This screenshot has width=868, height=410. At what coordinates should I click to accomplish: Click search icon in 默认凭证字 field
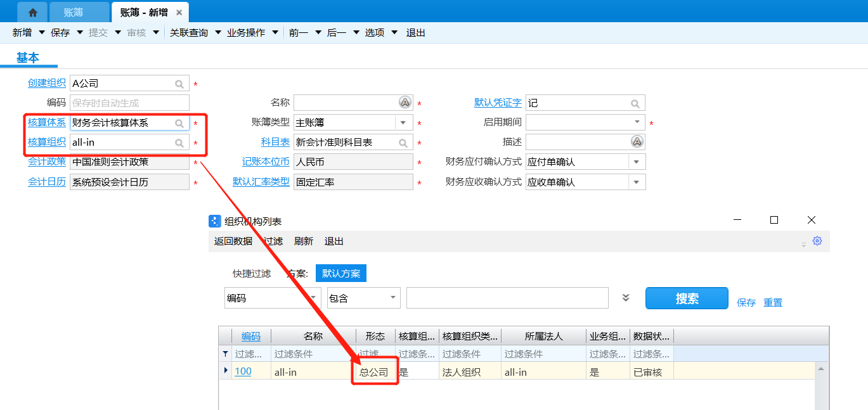pyautogui.click(x=635, y=103)
